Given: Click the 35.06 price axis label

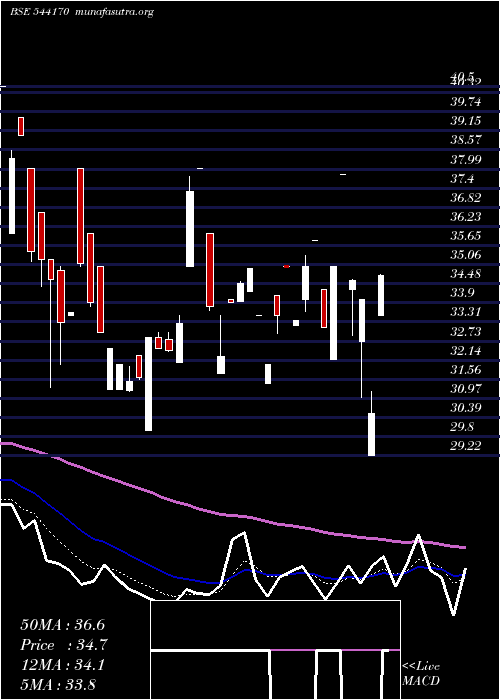Looking at the screenshot, I should click(x=466, y=255).
